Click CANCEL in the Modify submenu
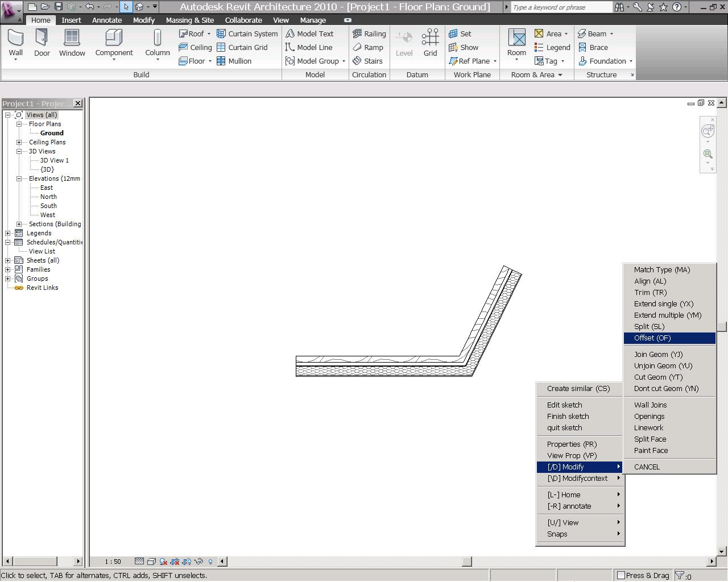This screenshot has height=582, width=728. 647,467
